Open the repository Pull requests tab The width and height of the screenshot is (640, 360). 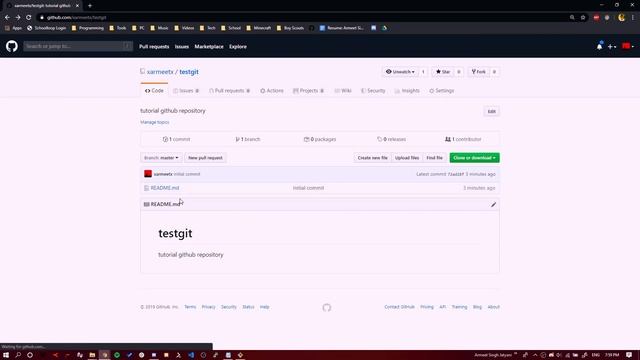229,91
